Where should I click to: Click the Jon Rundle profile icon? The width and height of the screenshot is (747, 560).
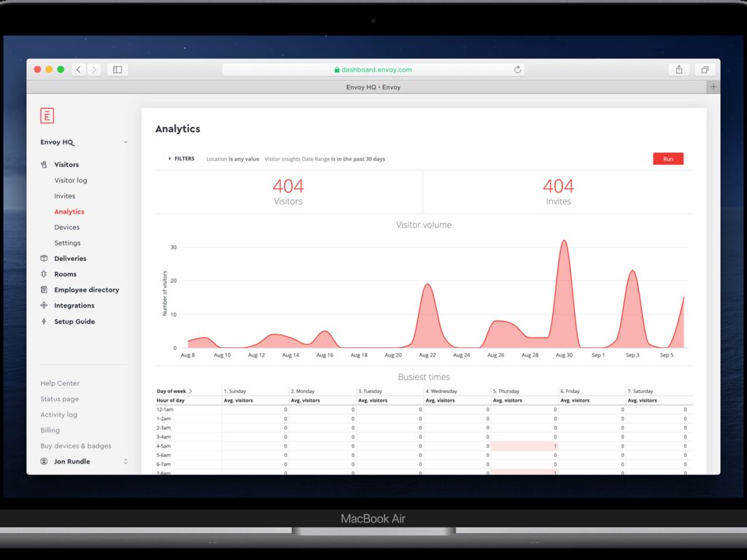coord(44,462)
